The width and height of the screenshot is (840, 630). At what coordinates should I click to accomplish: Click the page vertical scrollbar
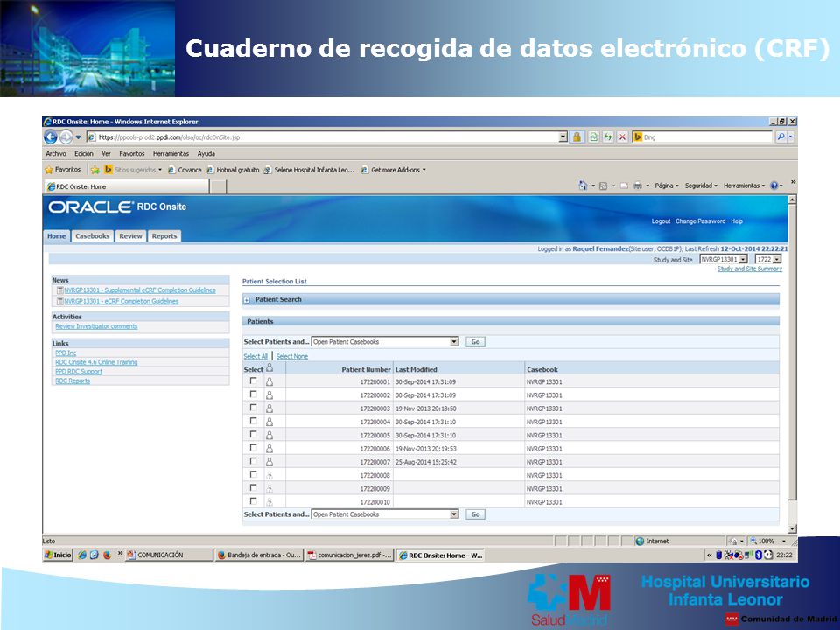[x=793, y=364]
